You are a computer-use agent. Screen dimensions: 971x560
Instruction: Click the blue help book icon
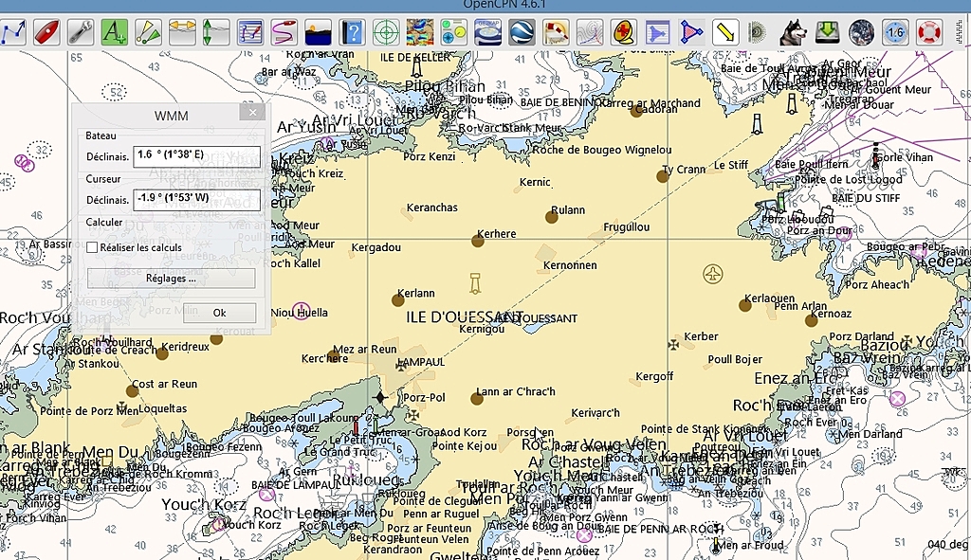[352, 32]
